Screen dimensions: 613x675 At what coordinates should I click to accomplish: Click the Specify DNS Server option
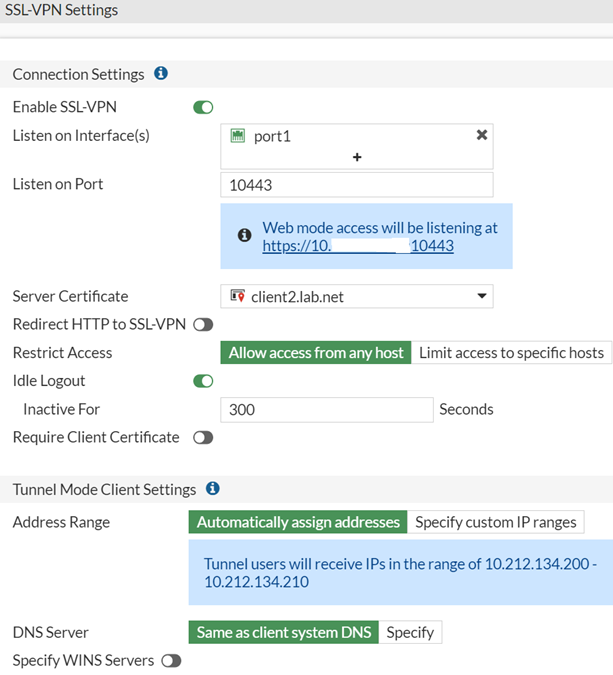[410, 632]
